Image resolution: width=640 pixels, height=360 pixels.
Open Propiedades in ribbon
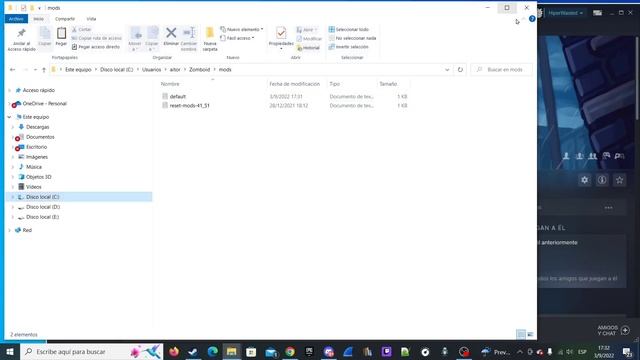(281, 38)
